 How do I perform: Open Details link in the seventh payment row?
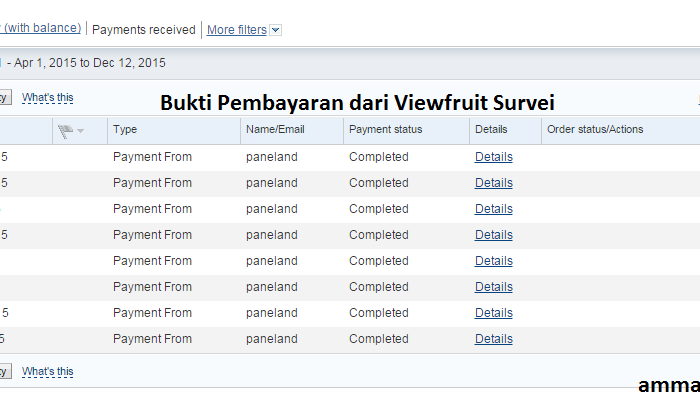(x=494, y=313)
